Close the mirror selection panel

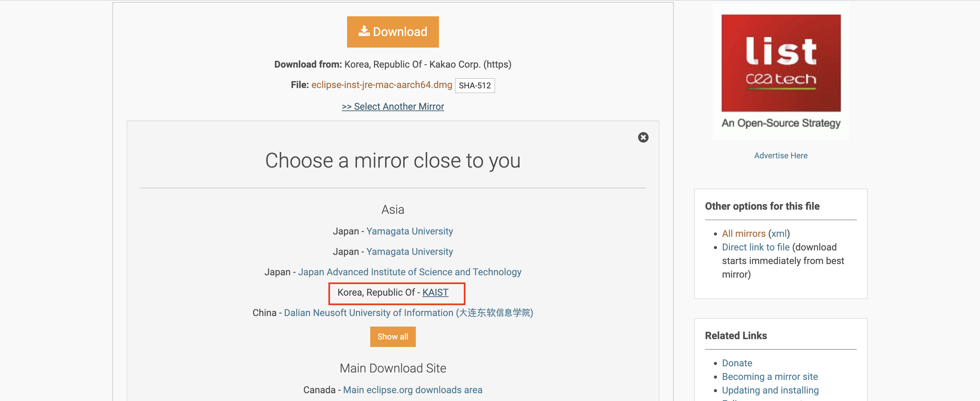[643, 137]
